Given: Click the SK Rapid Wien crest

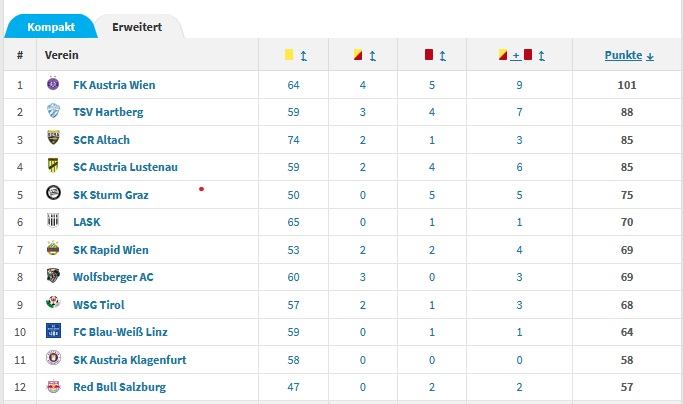Looking at the screenshot, I should [53, 248].
